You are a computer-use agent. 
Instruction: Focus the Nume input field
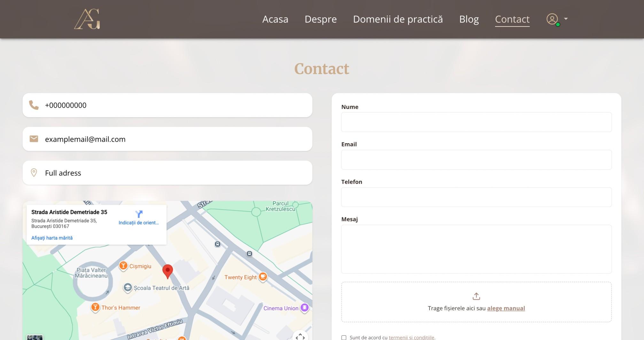pos(476,122)
